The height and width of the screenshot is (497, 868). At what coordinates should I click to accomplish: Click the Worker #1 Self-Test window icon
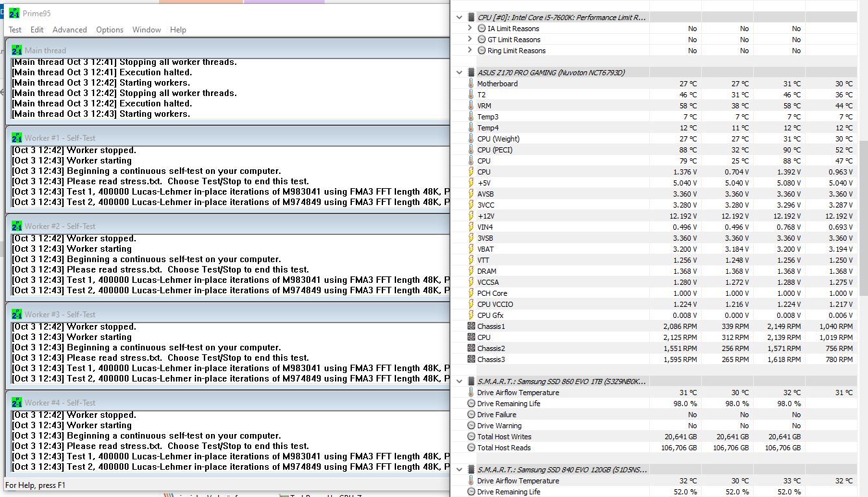click(x=17, y=138)
